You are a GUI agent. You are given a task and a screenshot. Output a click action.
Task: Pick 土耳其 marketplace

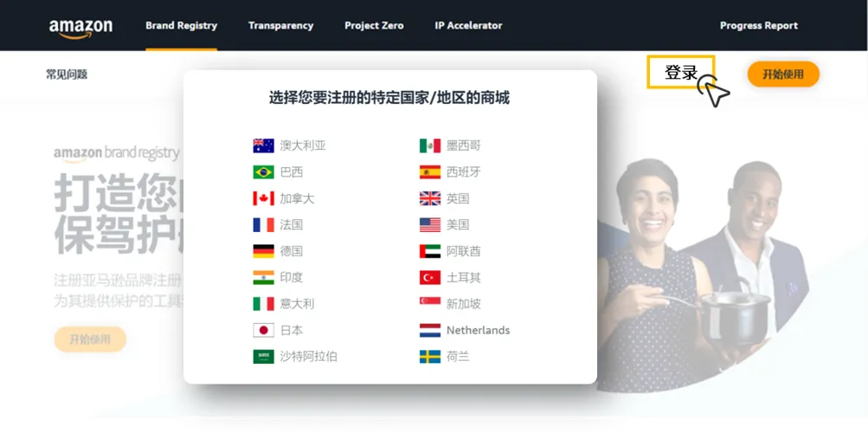click(464, 277)
